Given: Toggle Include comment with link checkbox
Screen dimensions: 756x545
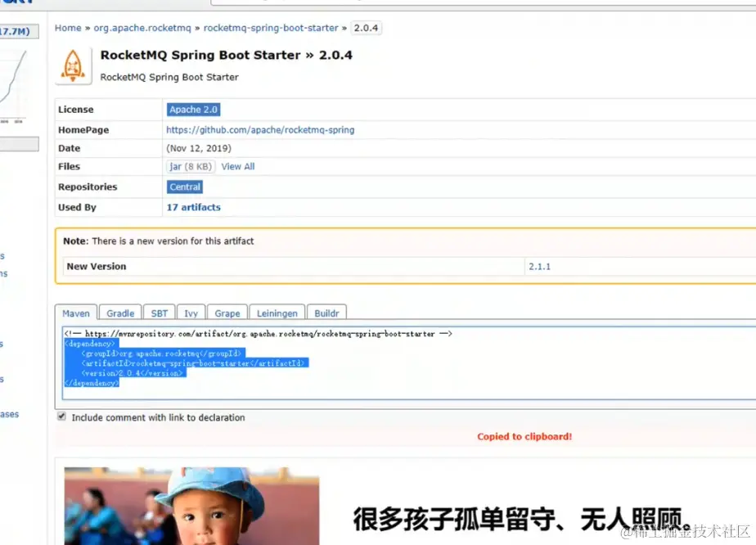Looking at the screenshot, I should 61,417.
